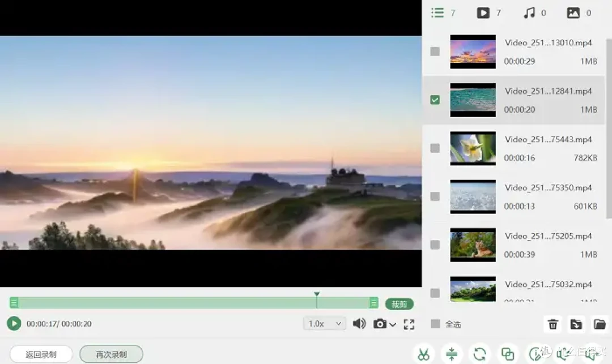Enable the 全选 select-all checkbox
This screenshot has width=612, height=364.
tap(435, 324)
